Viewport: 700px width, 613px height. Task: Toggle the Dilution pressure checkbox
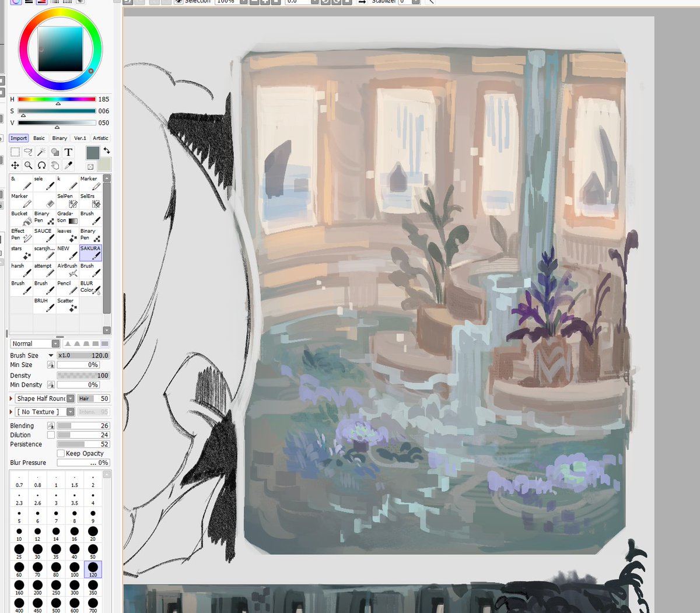pos(51,435)
